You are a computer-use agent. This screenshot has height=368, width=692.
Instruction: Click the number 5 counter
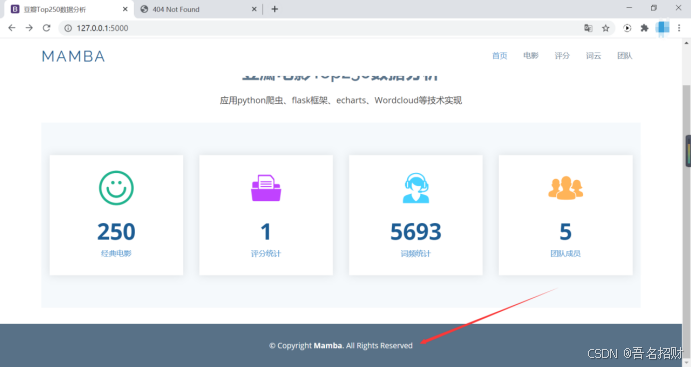tap(565, 232)
